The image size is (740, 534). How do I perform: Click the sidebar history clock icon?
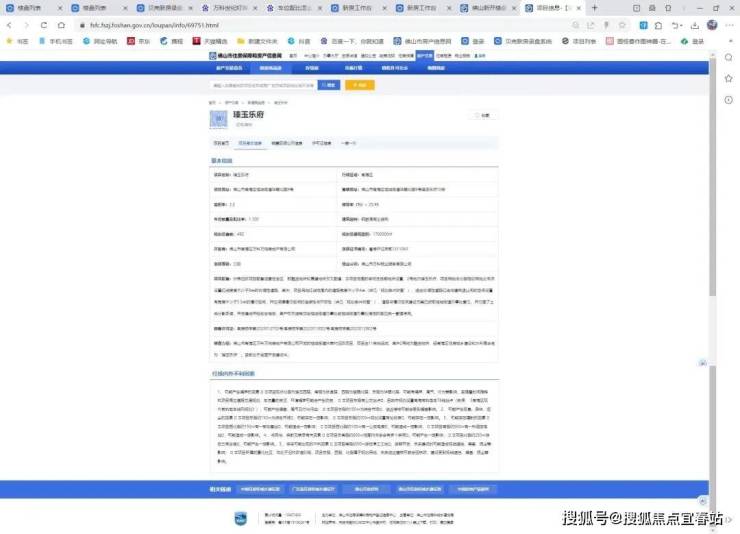[729, 100]
